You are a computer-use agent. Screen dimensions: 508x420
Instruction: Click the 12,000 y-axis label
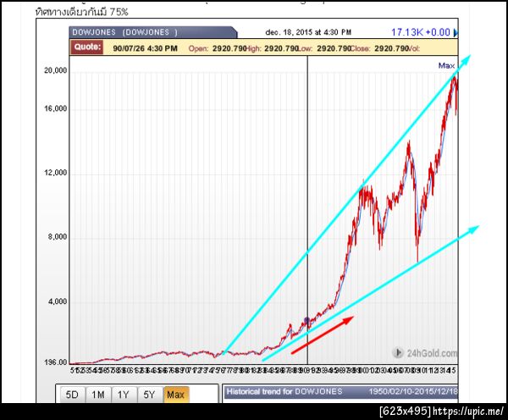point(55,173)
